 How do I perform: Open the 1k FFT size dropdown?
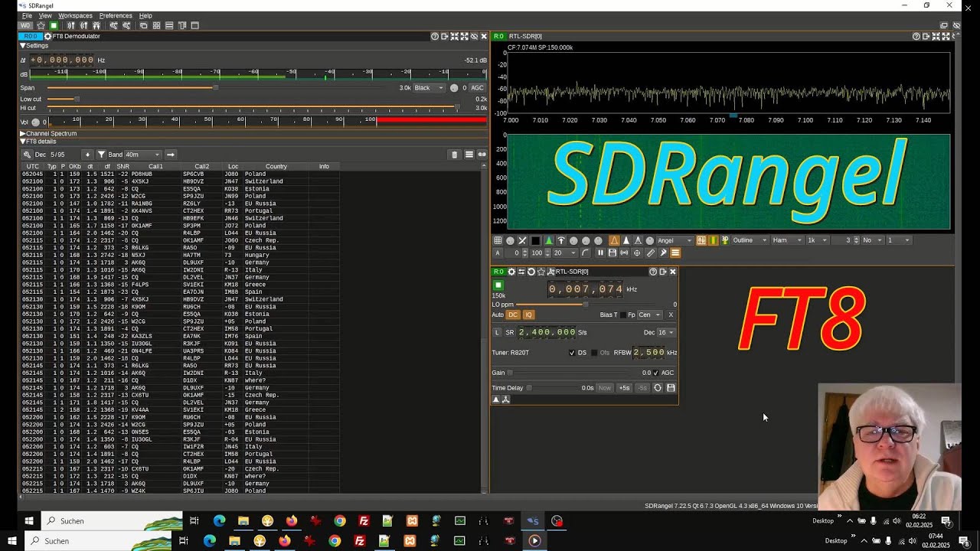tap(817, 240)
